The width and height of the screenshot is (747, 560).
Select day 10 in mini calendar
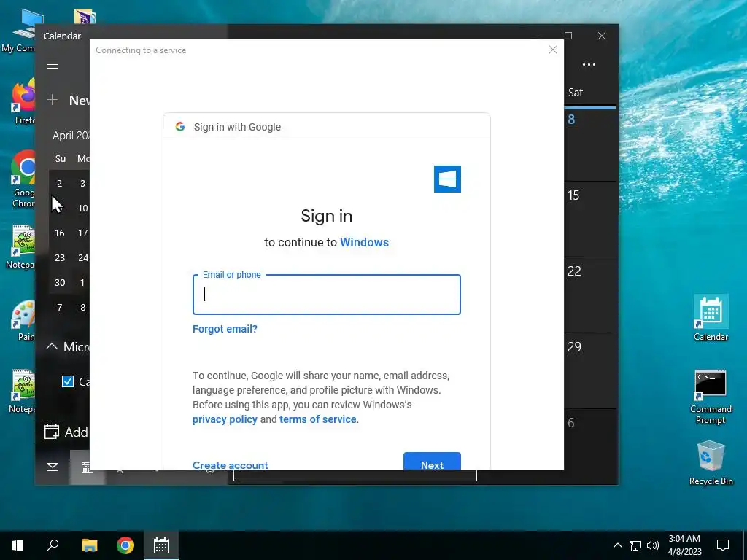(x=83, y=208)
